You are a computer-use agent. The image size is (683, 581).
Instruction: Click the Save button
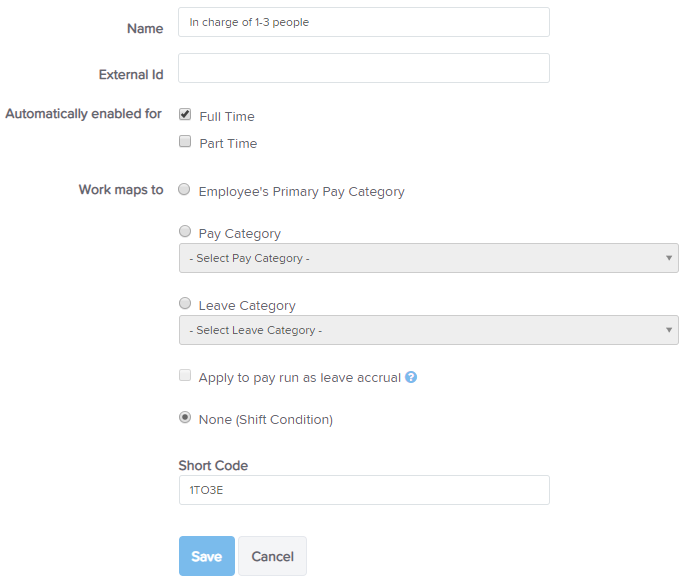tap(207, 556)
